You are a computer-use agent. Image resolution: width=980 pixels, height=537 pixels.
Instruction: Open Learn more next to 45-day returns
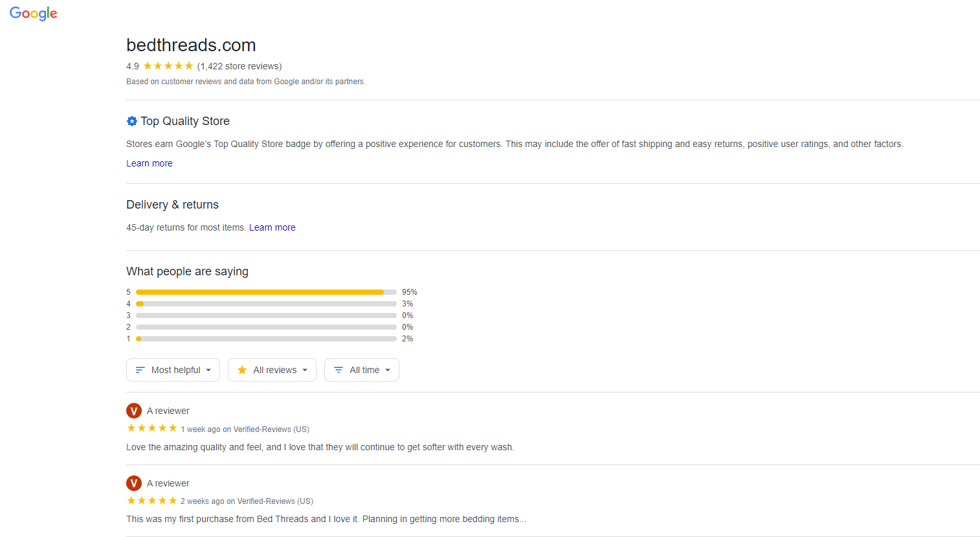[273, 227]
